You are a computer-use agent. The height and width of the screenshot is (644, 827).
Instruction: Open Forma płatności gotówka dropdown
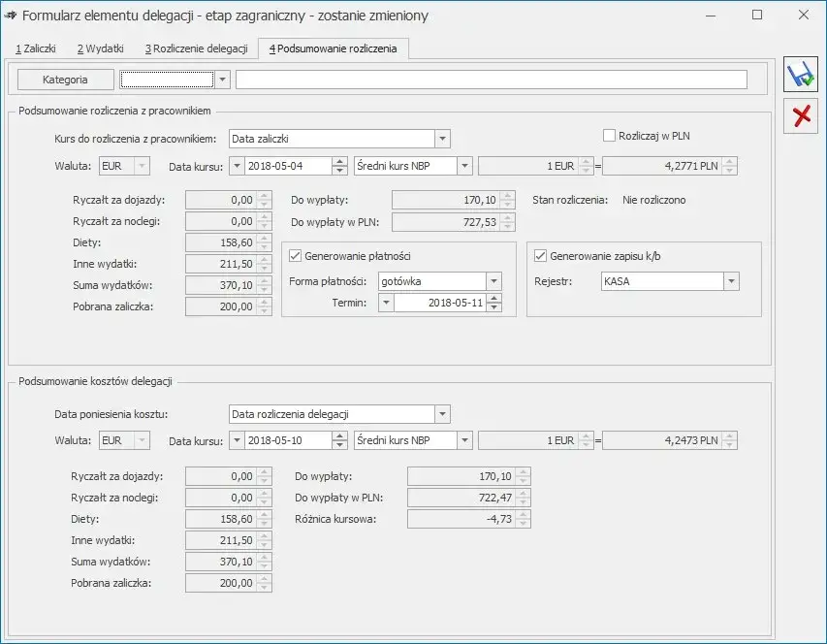[x=493, y=281]
